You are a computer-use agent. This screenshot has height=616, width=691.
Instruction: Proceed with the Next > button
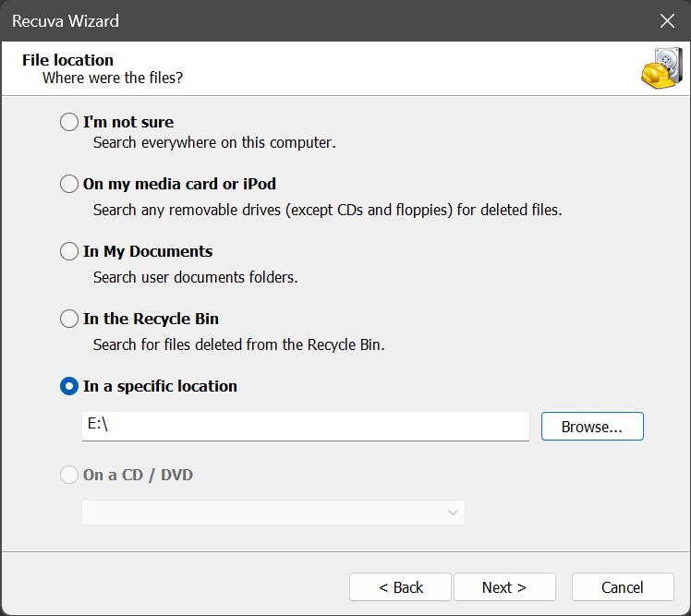coord(503,587)
